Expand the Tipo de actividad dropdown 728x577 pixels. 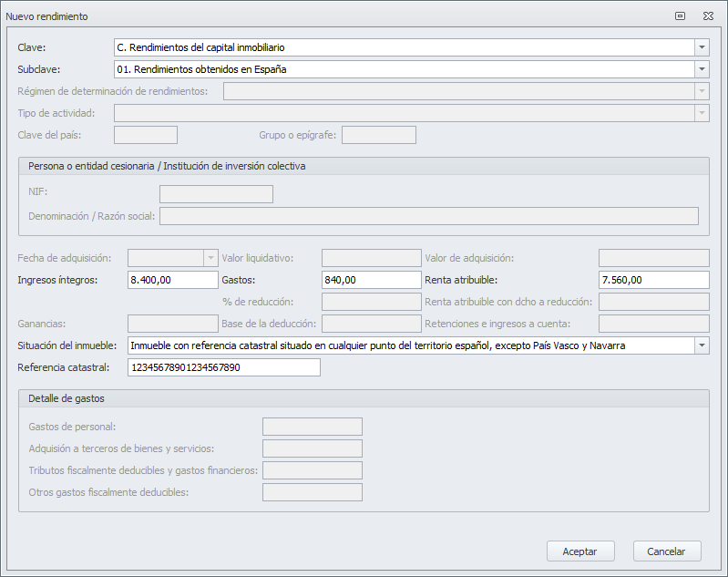click(702, 113)
